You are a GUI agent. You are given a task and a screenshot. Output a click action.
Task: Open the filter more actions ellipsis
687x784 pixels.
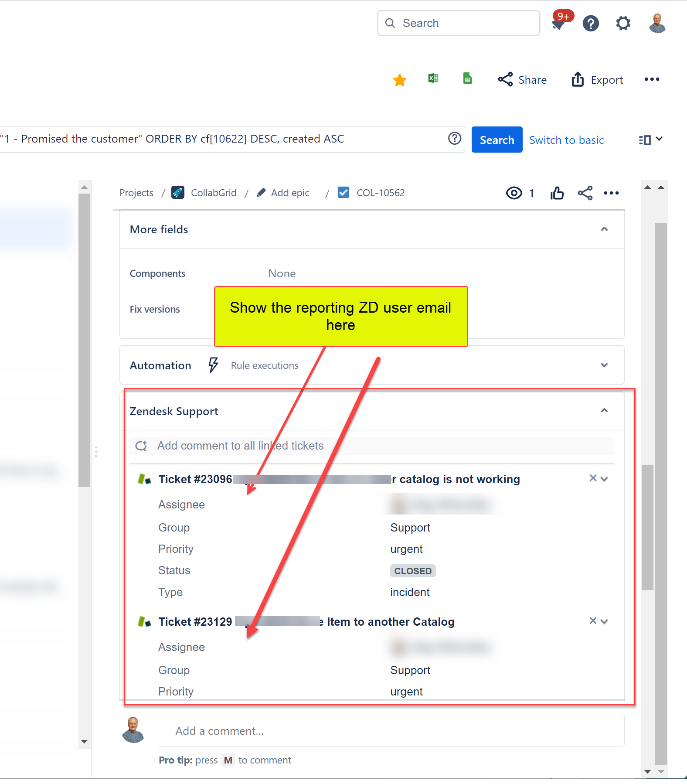point(652,79)
